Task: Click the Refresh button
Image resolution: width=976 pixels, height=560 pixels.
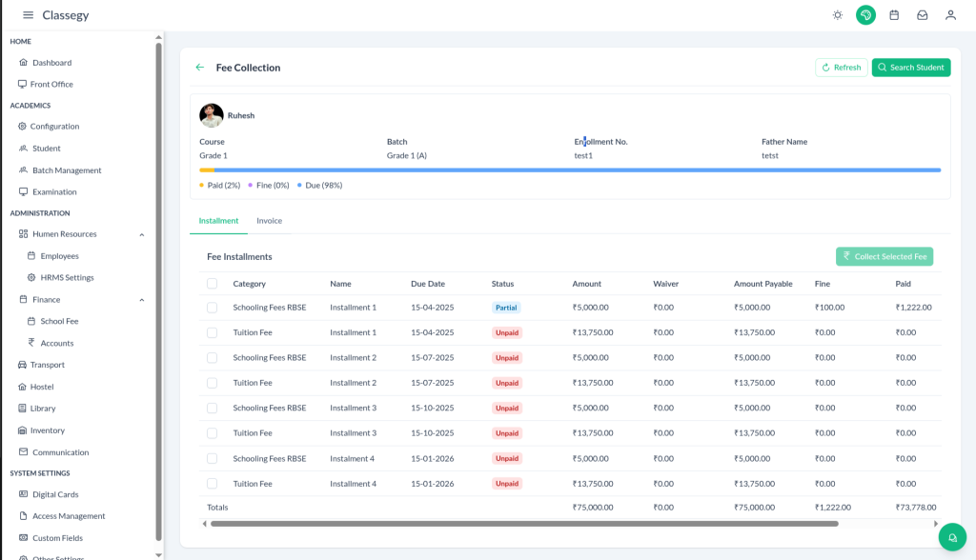Action: tap(841, 68)
